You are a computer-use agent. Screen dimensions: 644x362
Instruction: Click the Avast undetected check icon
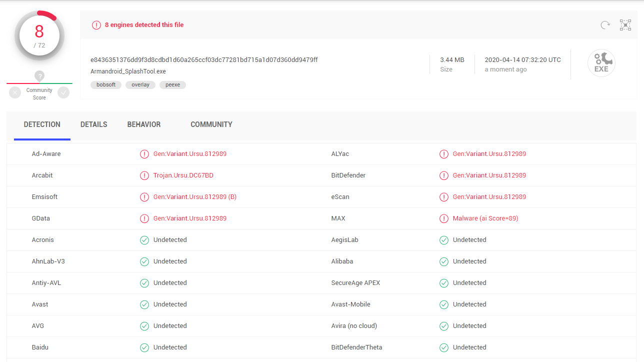(144, 304)
